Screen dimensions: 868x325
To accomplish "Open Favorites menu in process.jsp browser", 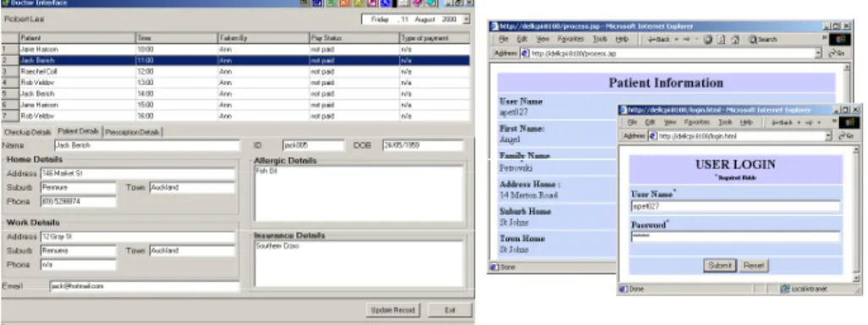I will (571, 39).
